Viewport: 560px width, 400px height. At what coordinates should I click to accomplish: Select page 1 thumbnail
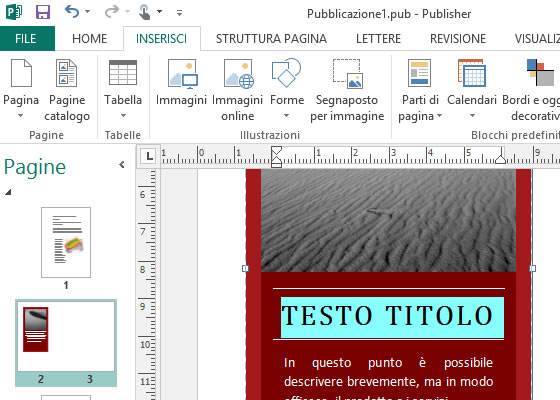coord(66,242)
